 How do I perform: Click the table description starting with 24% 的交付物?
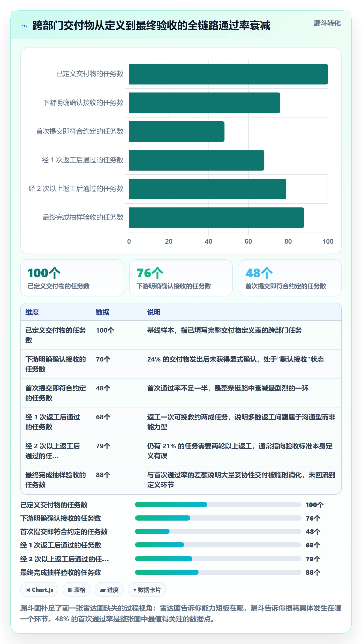coord(236,359)
